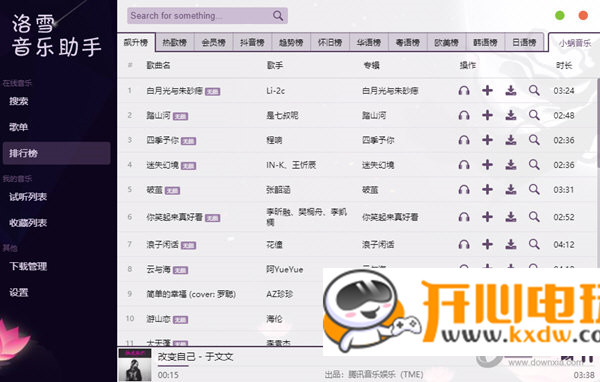Click song title 游山恋 in the list

click(158, 319)
